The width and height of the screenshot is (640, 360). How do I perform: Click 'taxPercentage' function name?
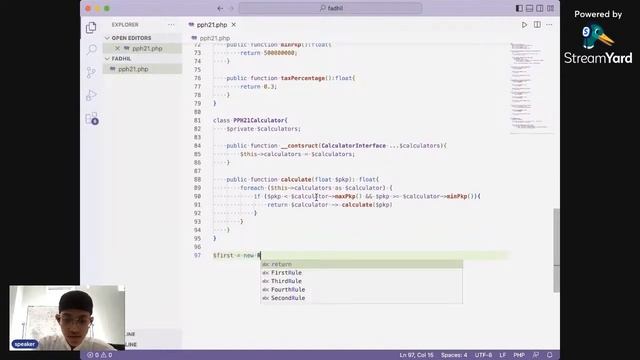click(302, 78)
